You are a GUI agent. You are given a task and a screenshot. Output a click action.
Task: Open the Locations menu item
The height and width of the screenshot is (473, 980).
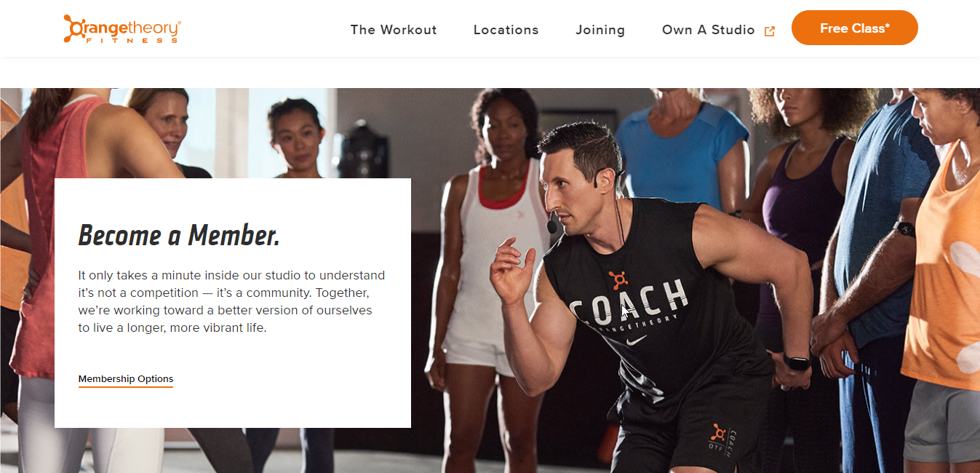point(506,30)
